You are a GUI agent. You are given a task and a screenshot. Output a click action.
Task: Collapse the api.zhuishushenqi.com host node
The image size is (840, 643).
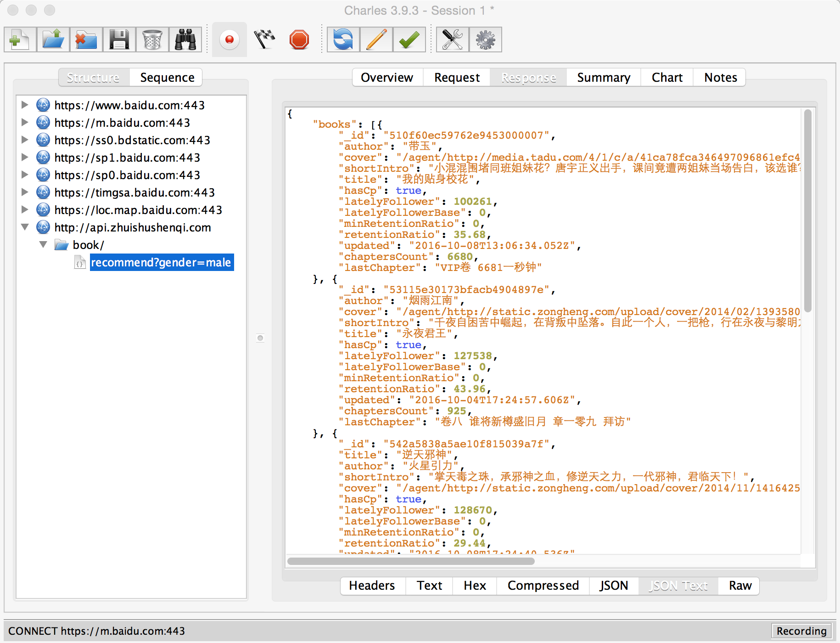coord(25,227)
